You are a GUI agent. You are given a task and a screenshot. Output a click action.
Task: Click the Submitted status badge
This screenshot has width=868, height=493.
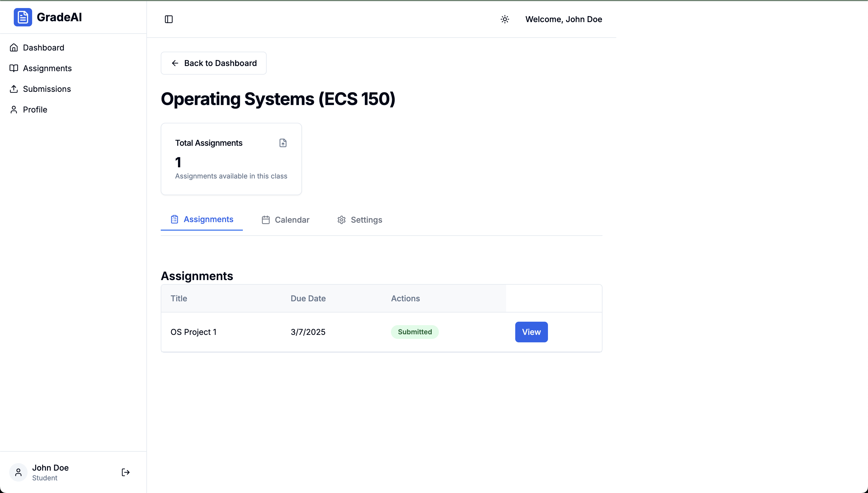414,332
